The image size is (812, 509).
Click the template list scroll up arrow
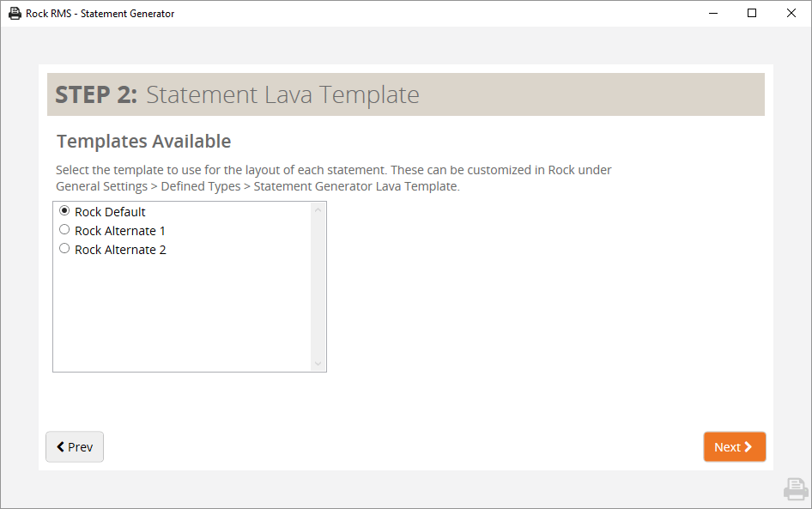click(x=318, y=209)
